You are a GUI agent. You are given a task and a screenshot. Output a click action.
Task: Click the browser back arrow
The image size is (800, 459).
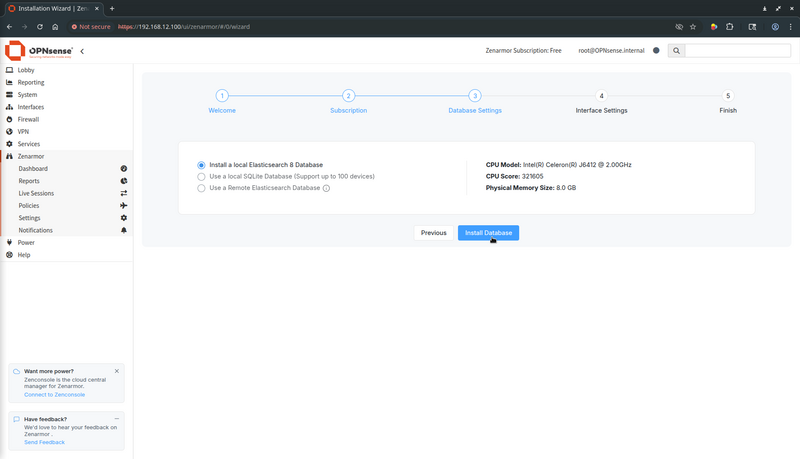[10, 27]
